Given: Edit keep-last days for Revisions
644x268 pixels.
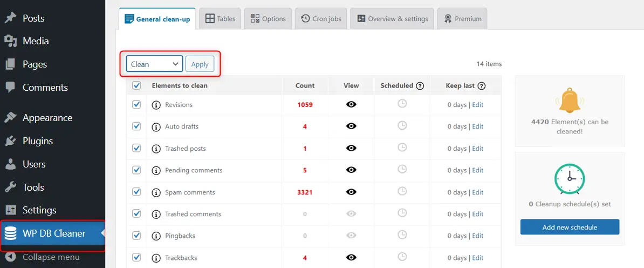Looking at the screenshot, I should tap(478, 105).
